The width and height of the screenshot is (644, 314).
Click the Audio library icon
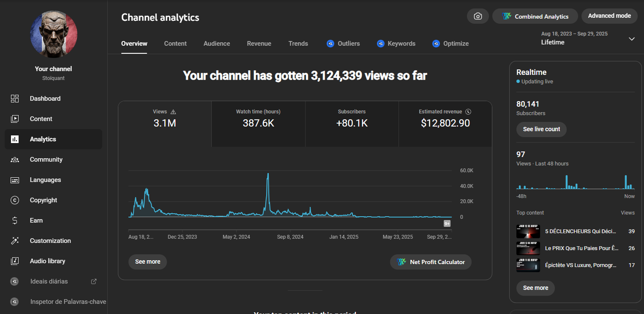15,261
